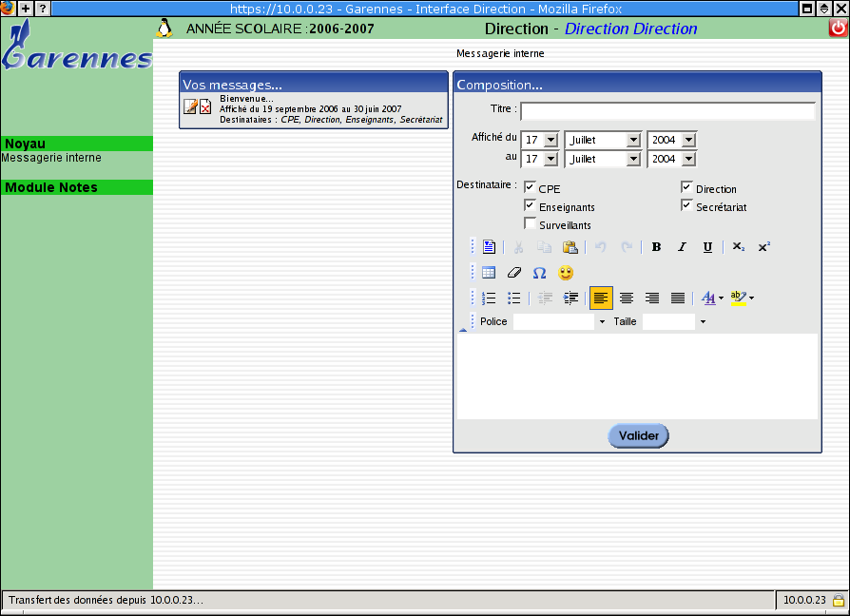850x616 pixels.
Task: Delete the Bienvenue message with red X icon
Action: click(x=205, y=107)
